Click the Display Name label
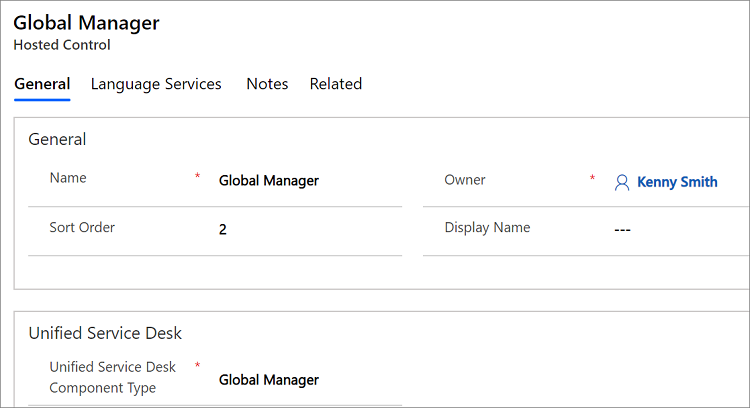 pyautogui.click(x=487, y=228)
